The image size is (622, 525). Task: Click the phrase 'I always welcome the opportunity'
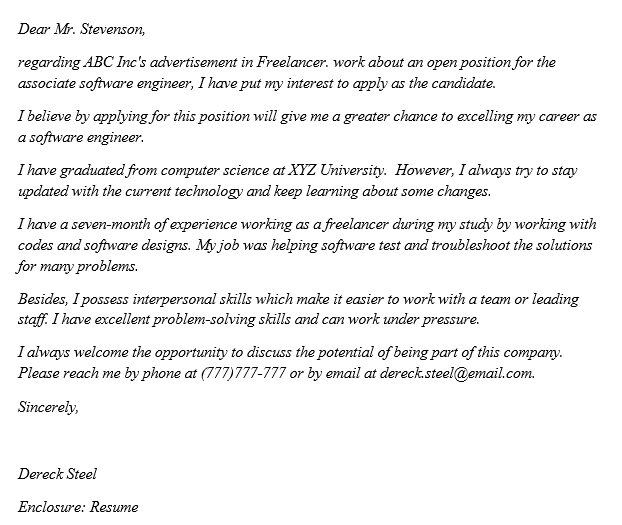click(x=121, y=352)
